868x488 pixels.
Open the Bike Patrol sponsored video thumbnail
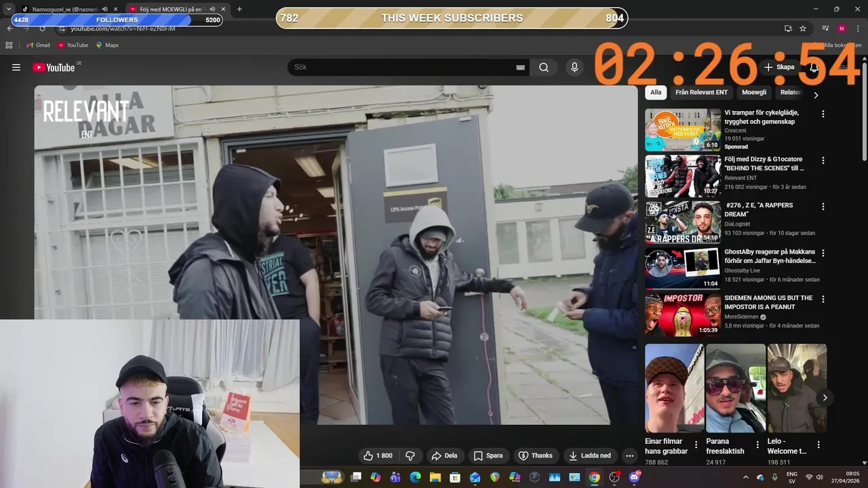(683, 129)
